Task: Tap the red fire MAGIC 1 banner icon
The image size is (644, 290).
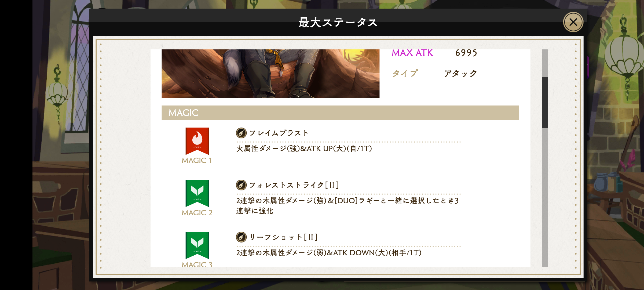Action: [x=197, y=141]
